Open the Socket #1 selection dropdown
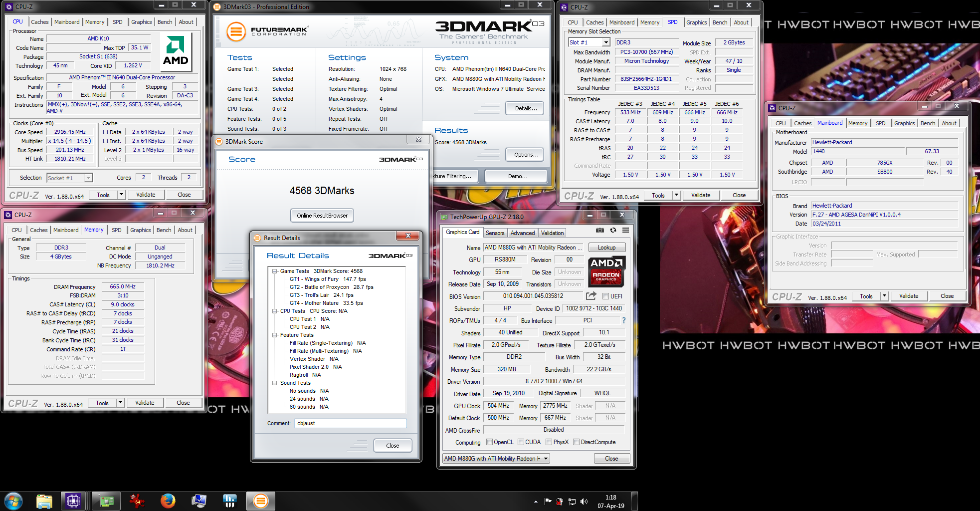Viewport: 980px width, 511px height. click(x=88, y=178)
